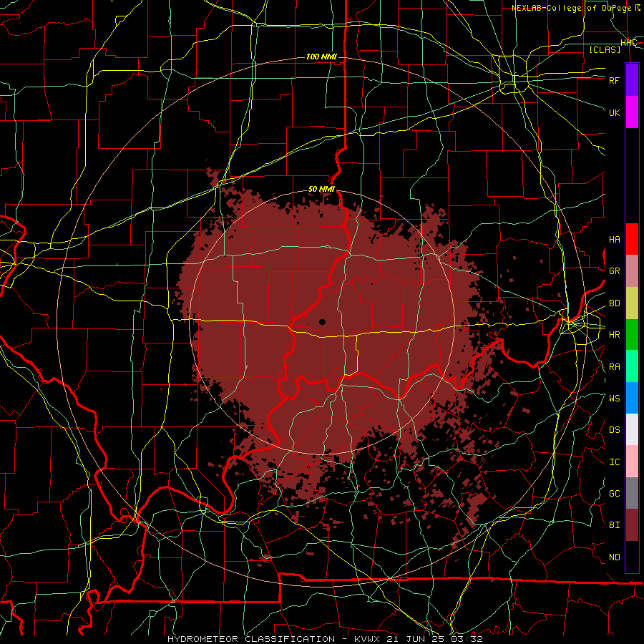Viewport: 644px width, 644px height.
Task: Click the GR legend label
Action: coord(615,271)
